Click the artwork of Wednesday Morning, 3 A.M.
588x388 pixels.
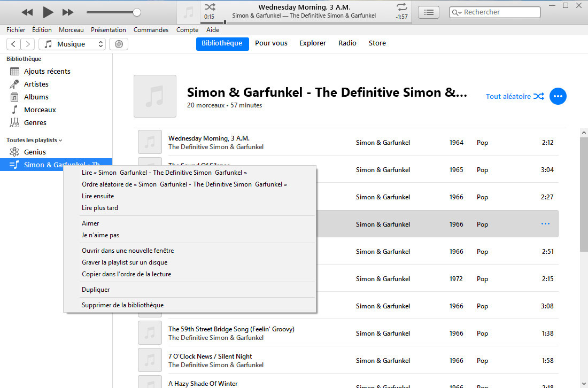pyautogui.click(x=150, y=142)
